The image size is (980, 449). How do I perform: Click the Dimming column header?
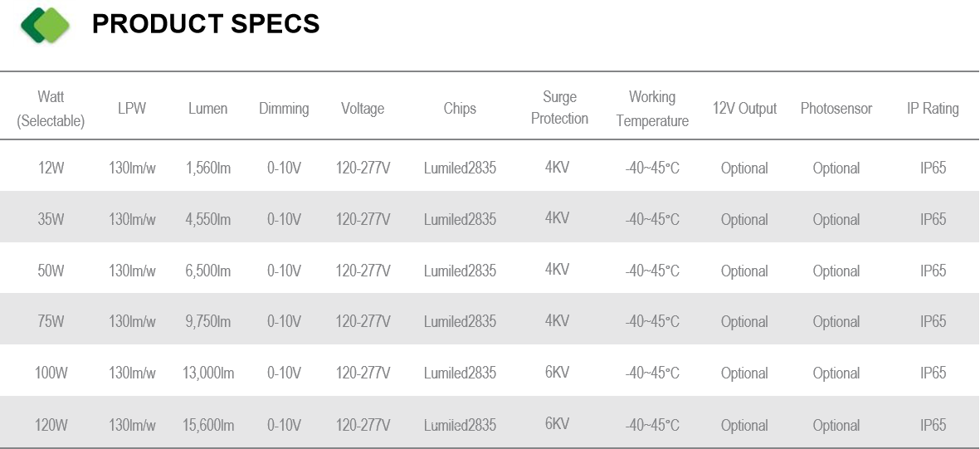(x=284, y=109)
